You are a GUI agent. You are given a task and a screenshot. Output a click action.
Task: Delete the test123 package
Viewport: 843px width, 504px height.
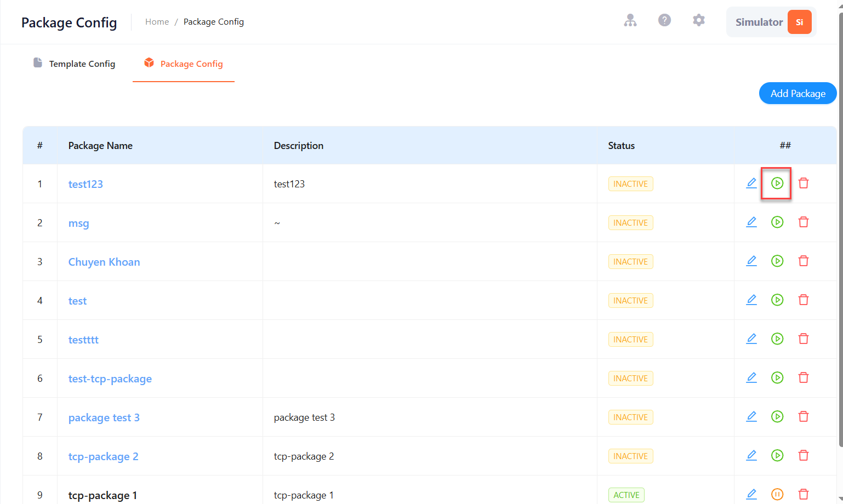point(804,183)
